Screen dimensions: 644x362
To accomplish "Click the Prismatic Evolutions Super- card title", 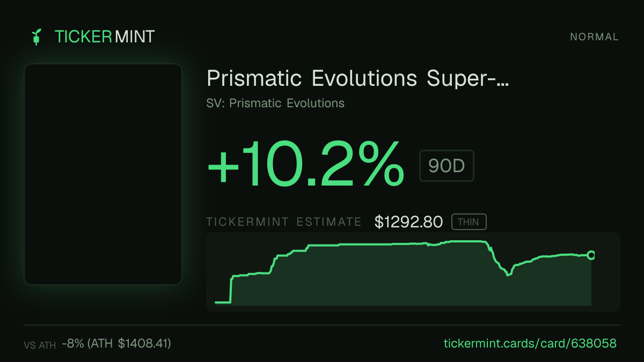I will (358, 79).
